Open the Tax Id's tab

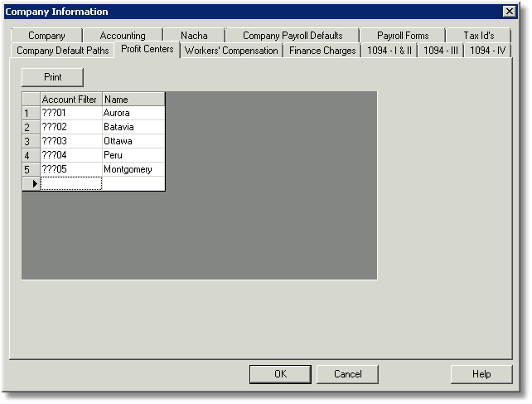[479, 36]
